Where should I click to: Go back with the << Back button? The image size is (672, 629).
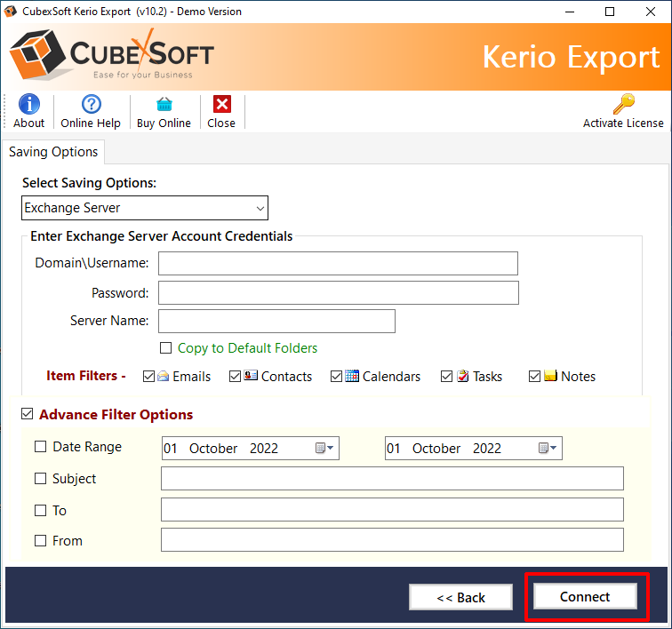460,597
